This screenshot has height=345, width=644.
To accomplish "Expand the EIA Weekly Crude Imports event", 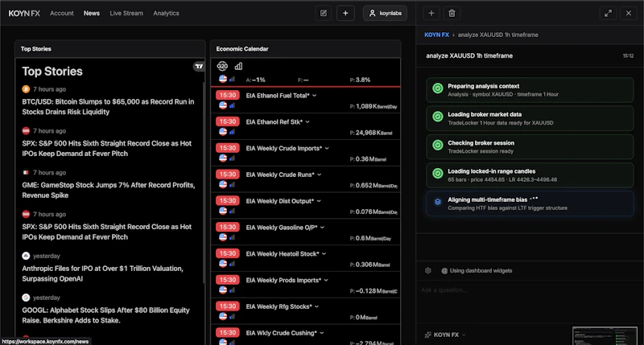I will pos(327,148).
